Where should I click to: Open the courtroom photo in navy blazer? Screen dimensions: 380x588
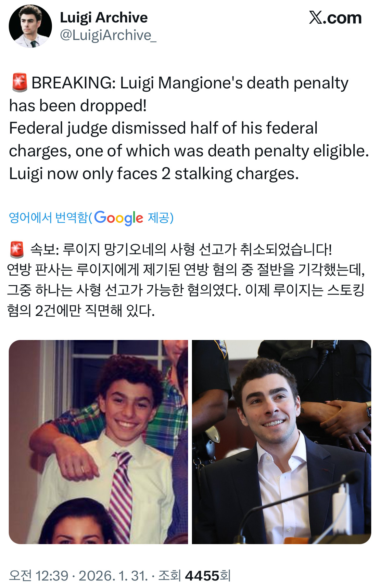pos(282,442)
